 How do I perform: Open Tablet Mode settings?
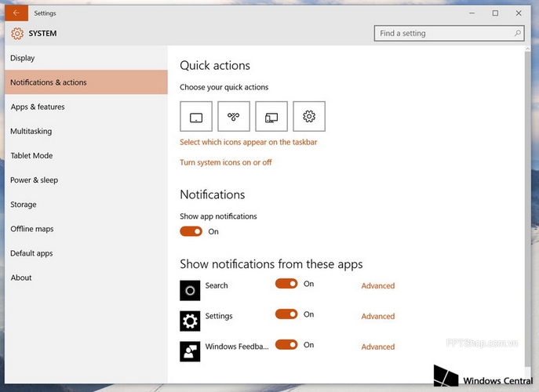(x=86, y=156)
